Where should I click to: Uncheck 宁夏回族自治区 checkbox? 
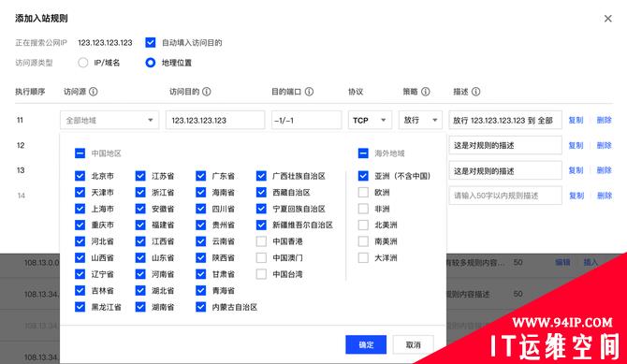pos(261,209)
